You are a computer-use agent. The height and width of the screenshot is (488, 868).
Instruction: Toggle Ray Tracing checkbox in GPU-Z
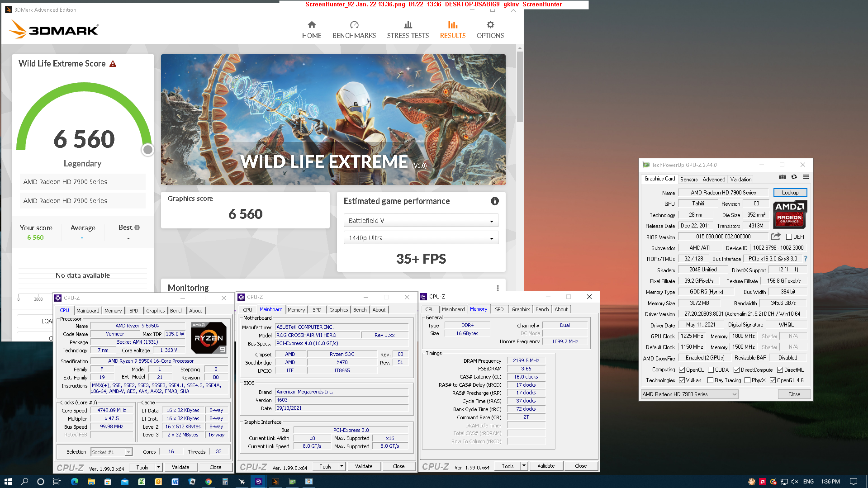click(710, 380)
